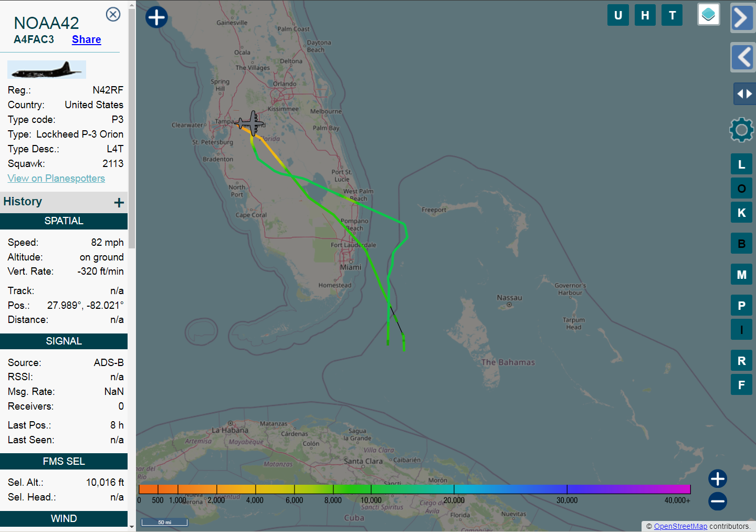Image resolution: width=756 pixels, height=532 pixels.
Task: Toggle the H map button
Action: 645,15
